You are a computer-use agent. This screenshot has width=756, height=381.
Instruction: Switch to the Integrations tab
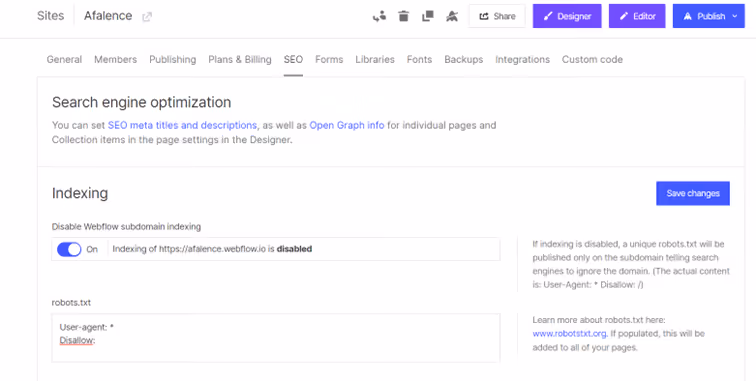coord(522,59)
